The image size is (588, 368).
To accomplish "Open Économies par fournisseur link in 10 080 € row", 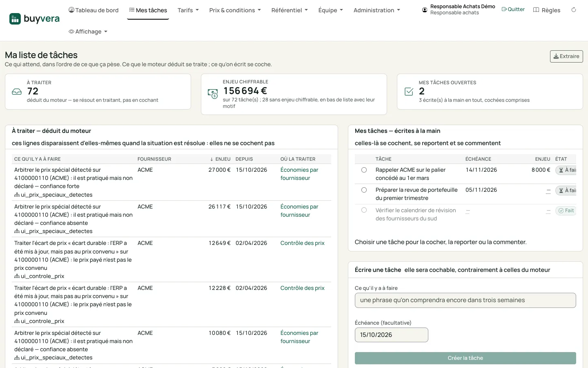I will pos(299,337).
